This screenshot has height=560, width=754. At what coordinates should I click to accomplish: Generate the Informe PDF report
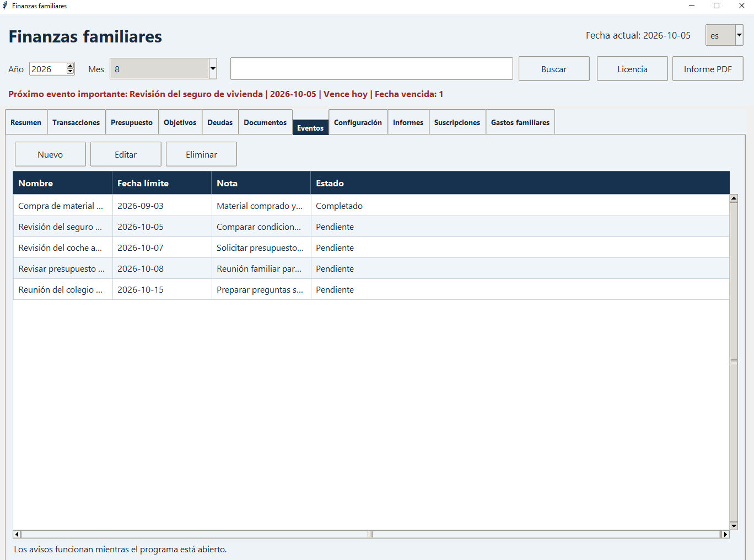708,69
